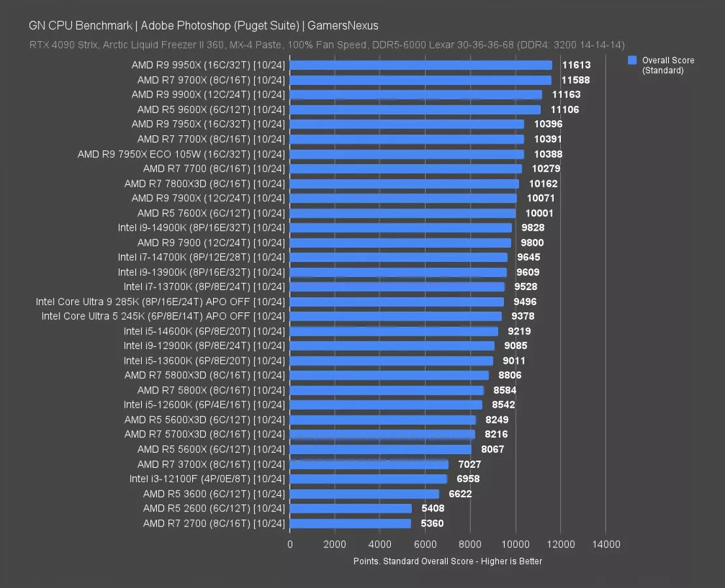Click the test setup subtitle text
Screen dimensions: 725x588
coord(327,45)
